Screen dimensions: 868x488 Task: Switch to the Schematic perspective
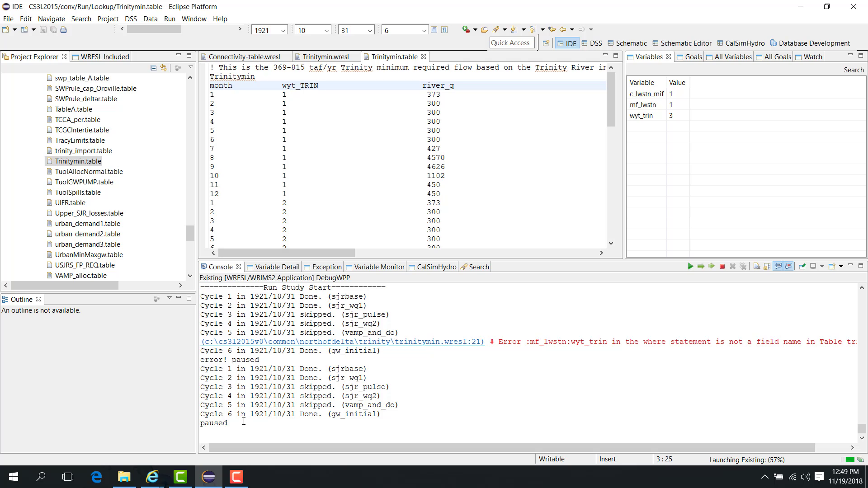627,43
